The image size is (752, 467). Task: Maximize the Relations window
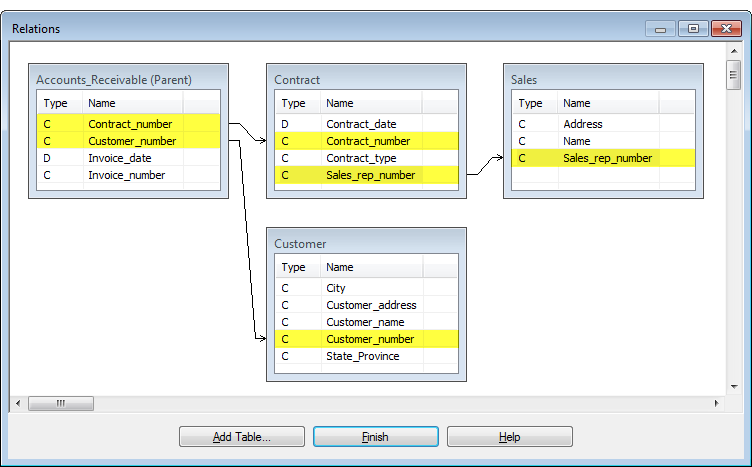tap(693, 29)
